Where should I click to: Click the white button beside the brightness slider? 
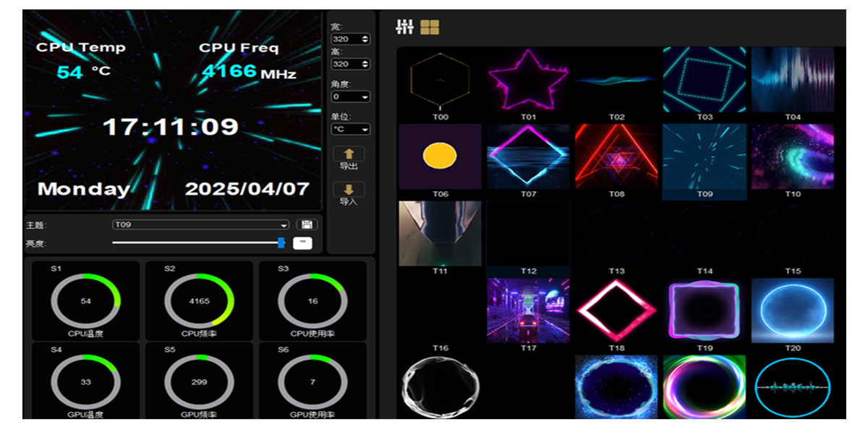coord(302,243)
